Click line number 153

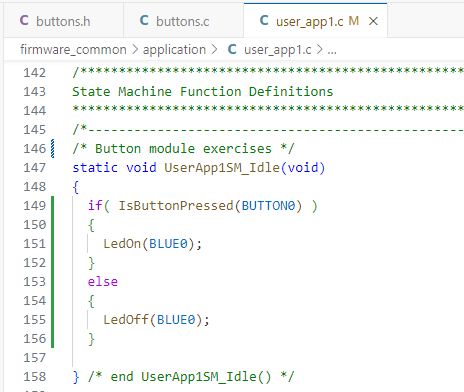click(x=34, y=282)
